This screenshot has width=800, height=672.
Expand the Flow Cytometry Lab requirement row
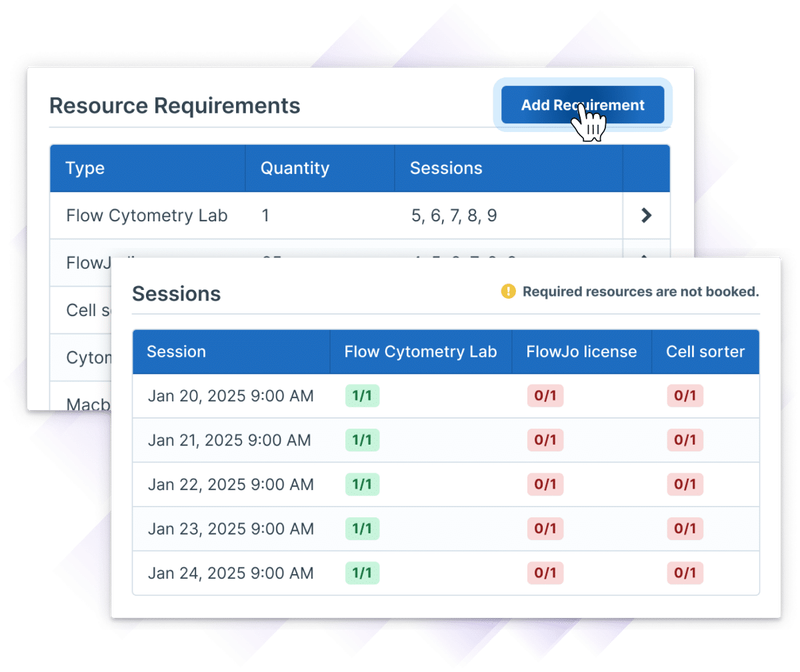point(647,215)
